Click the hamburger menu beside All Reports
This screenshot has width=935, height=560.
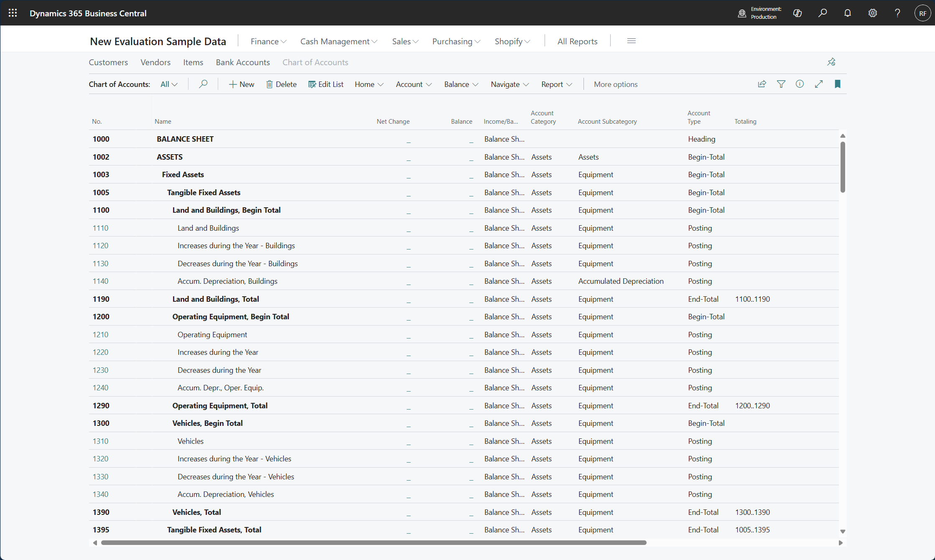[x=632, y=41]
